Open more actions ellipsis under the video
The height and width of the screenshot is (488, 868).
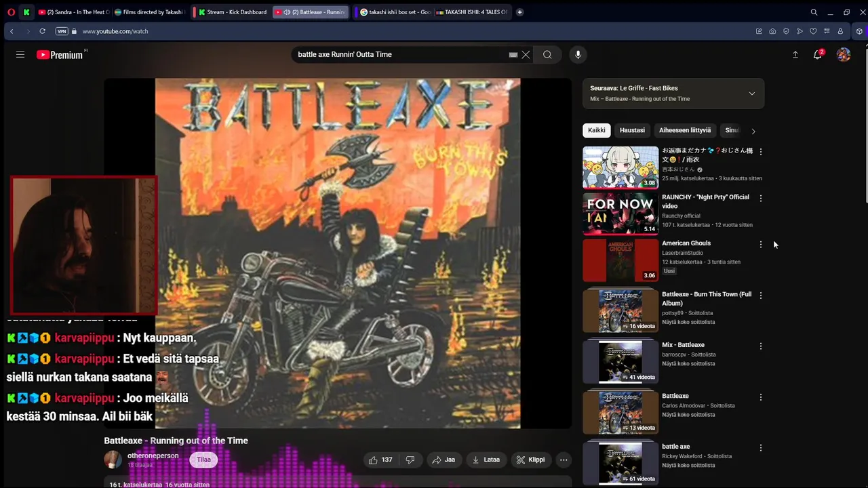564,460
